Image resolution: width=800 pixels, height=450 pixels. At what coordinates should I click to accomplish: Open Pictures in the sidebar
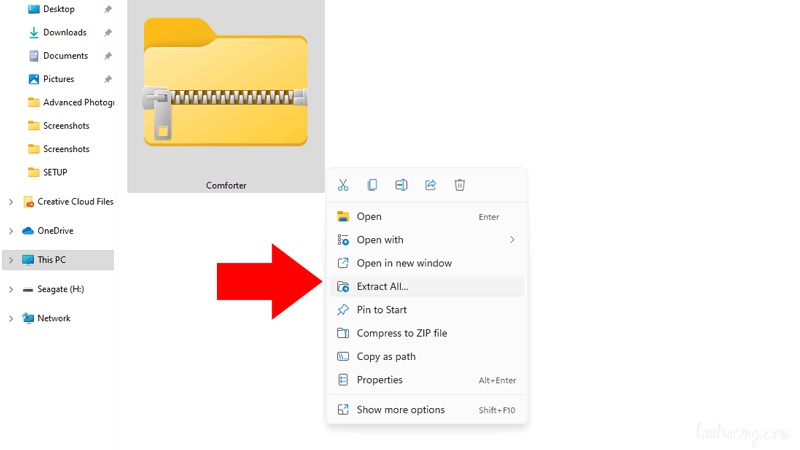[x=59, y=79]
